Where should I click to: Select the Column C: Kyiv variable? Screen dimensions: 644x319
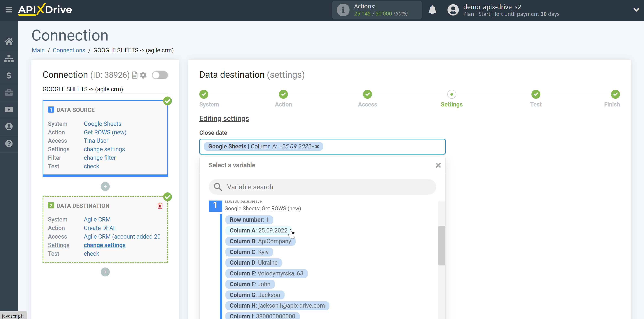[x=249, y=252]
